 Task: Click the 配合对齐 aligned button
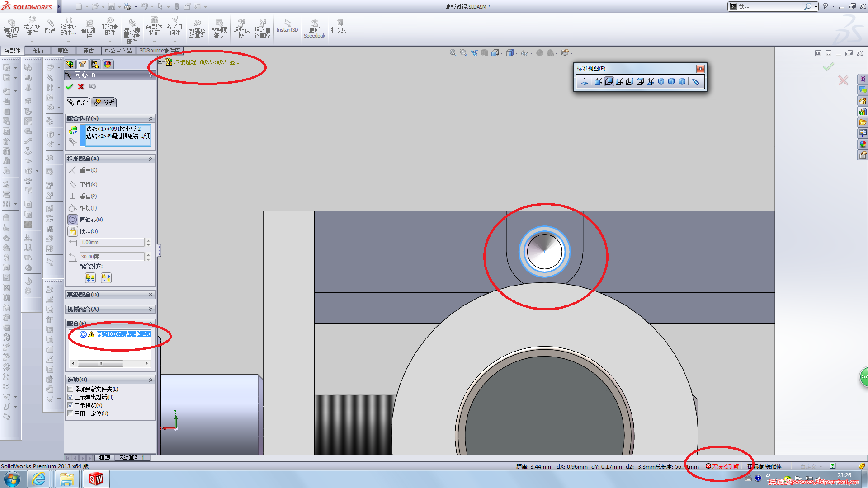pyautogui.click(x=90, y=278)
